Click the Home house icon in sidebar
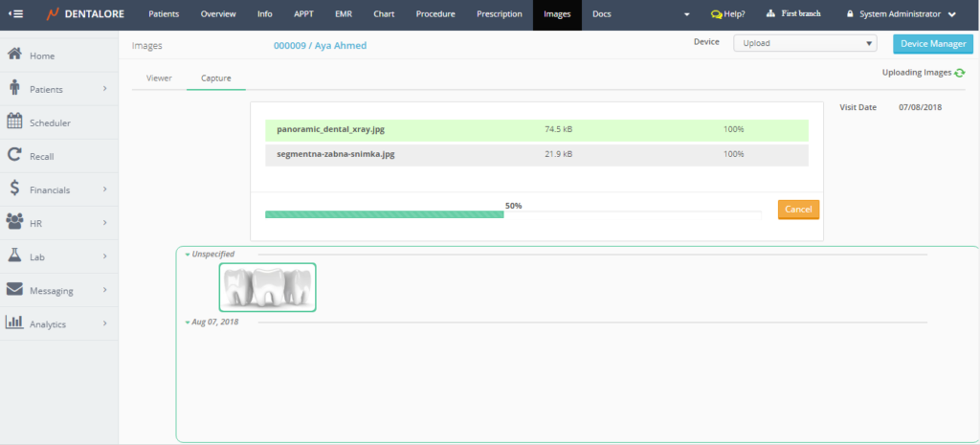 tap(14, 56)
